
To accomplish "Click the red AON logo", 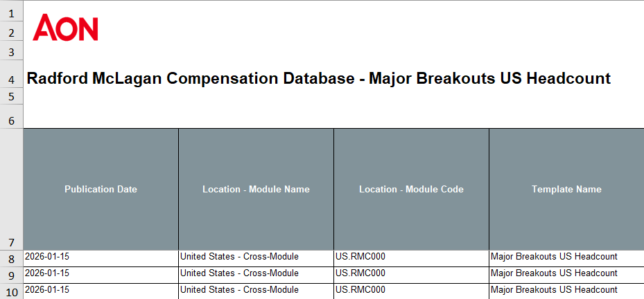I will tap(65, 28).
